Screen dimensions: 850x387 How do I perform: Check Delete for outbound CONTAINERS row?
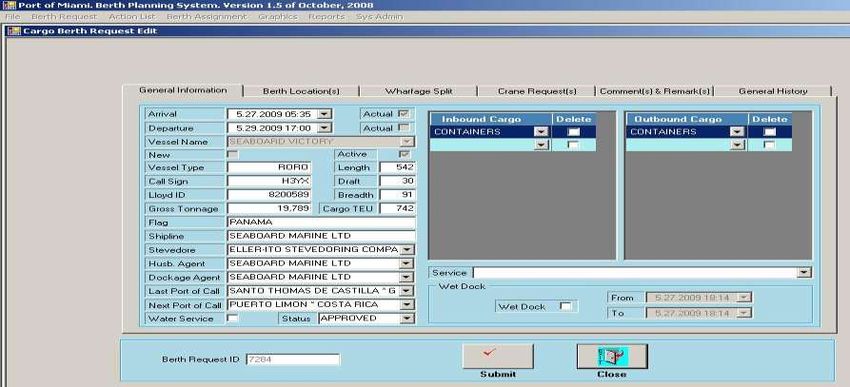tap(770, 132)
